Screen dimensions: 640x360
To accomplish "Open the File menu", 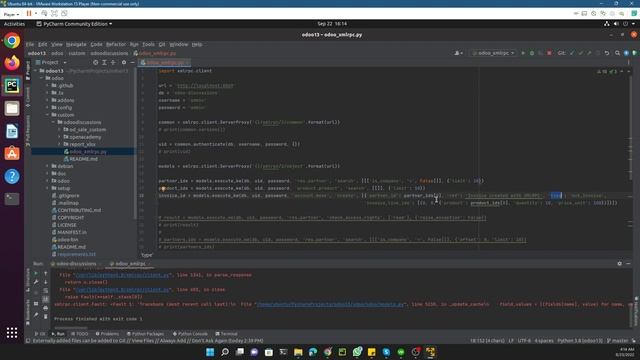I will (30, 44).
